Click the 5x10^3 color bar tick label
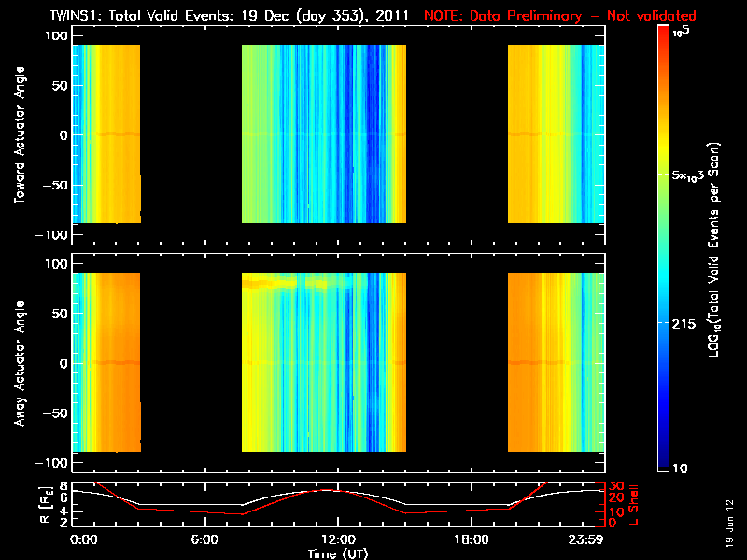The width and height of the screenshot is (747, 560). pos(688,175)
